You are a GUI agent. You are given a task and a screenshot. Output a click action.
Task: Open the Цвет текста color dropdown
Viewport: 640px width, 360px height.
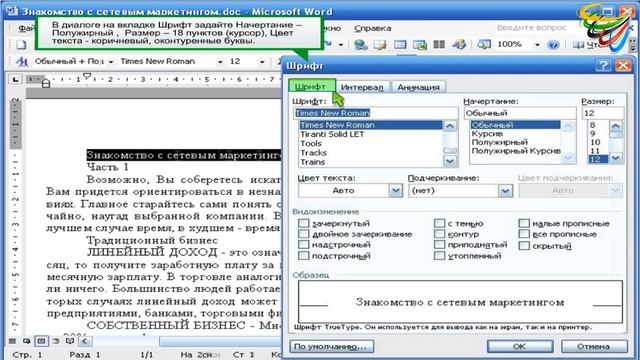(395, 190)
